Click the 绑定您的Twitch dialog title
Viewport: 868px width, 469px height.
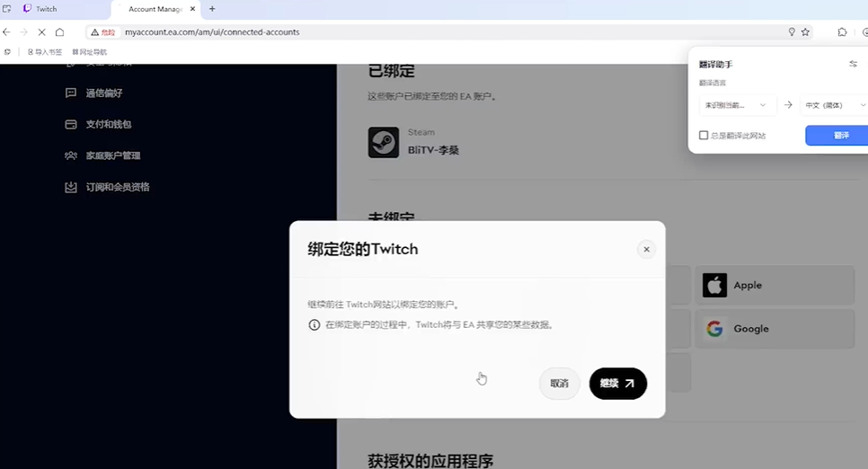coord(363,249)
